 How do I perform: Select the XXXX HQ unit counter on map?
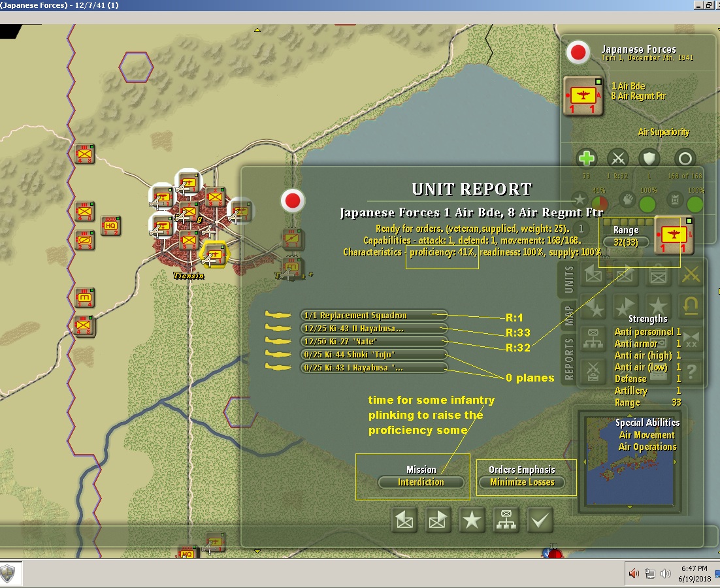coord(110,226)
